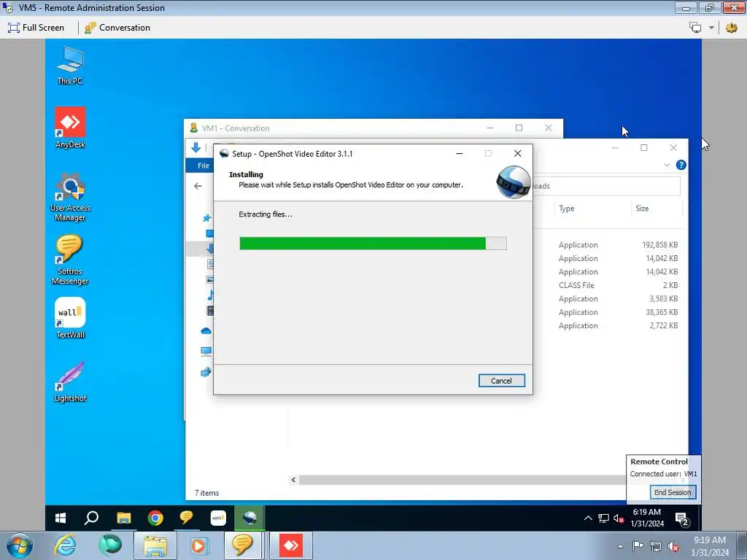747x560 pixels.
Task: Open the remote taskbar search icon
Action: click(x=91, y=518)
